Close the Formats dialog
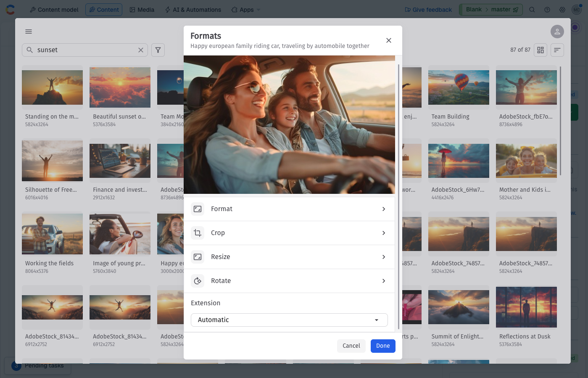 coord(388,40)
